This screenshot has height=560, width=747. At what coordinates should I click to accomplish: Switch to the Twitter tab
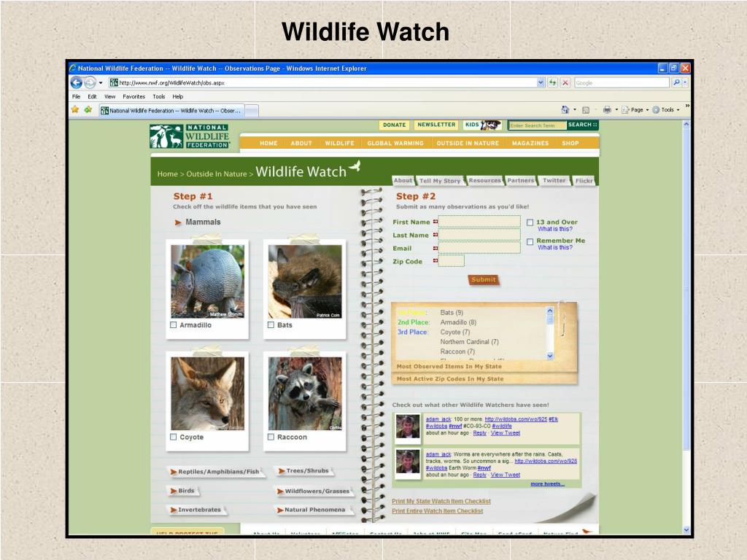(x=554, y=181)
